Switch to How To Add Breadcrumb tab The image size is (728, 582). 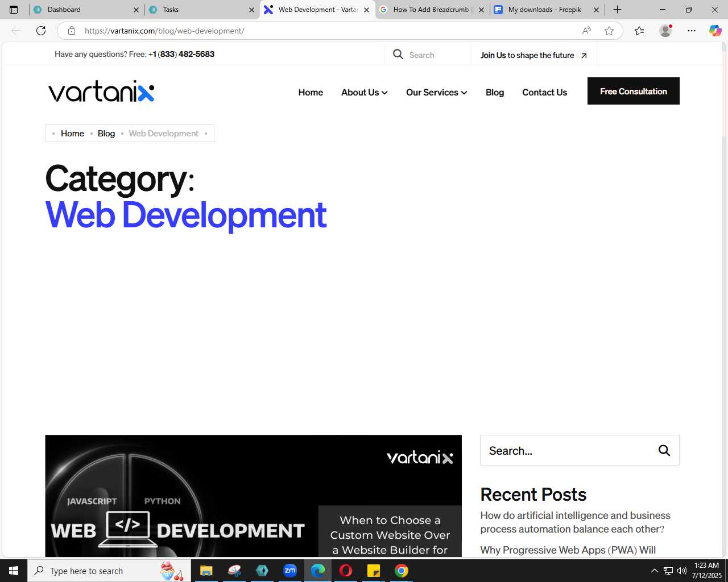[x=432, y=10]
